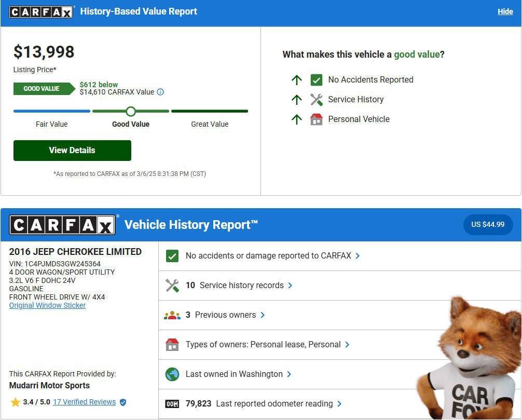Click the tools icon in Service history records row
This screenshot has height=420, width=522.
point(172,286)
